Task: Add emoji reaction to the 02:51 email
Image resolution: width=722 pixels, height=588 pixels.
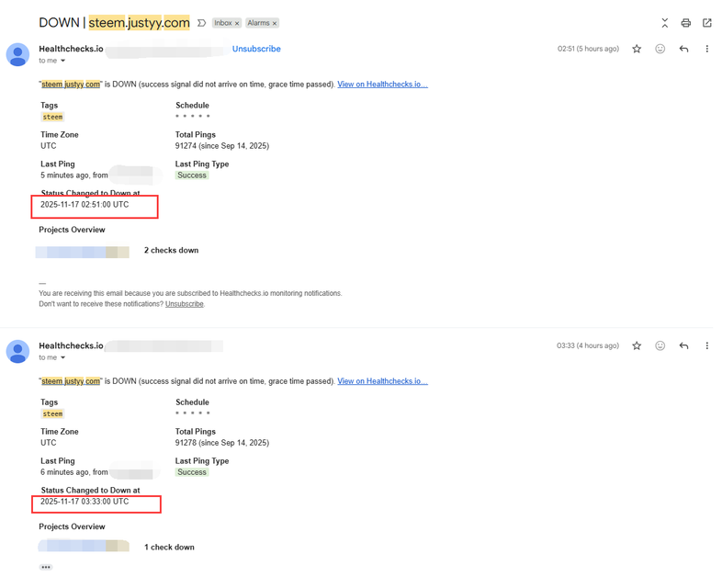Action: [660, 49]
